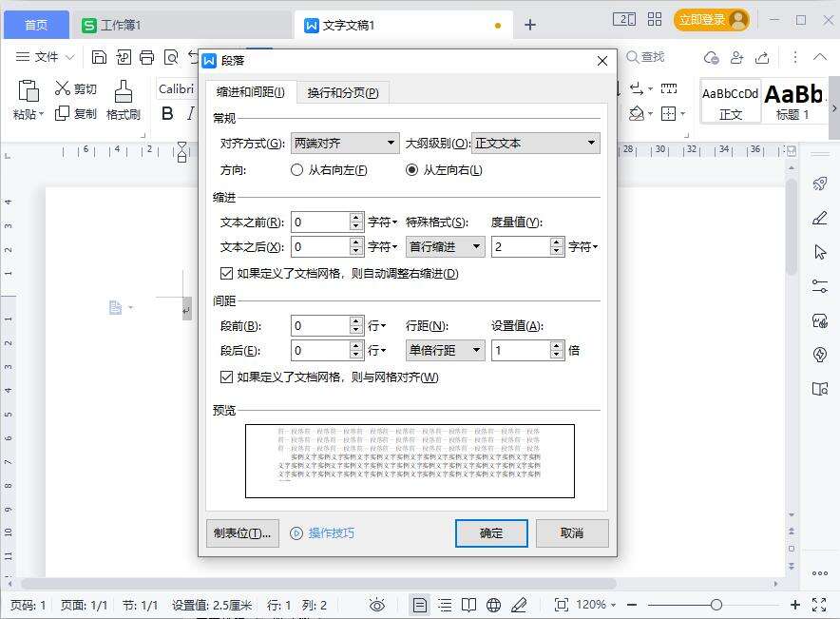This screenshot has height=619, width=840.
Task: Click the 确定 button to confirm
Action: [491, 533]
